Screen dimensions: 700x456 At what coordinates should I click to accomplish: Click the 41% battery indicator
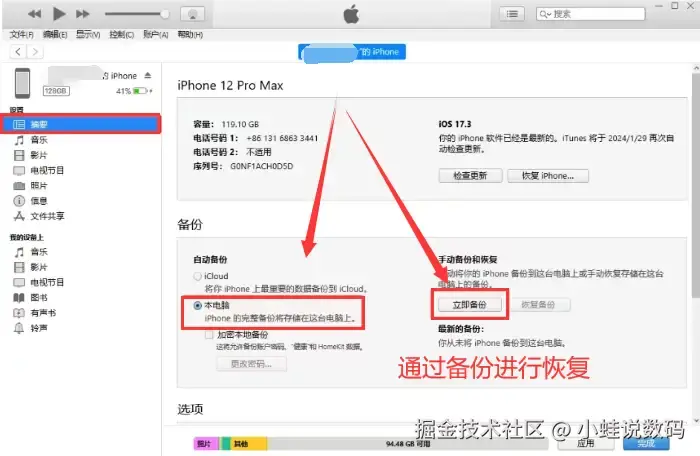click(x=134, y=91)
